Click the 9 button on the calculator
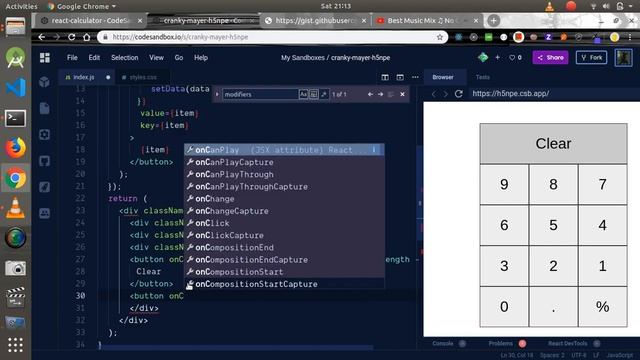Viewport: 640px width, 360px height. [504, 184]
